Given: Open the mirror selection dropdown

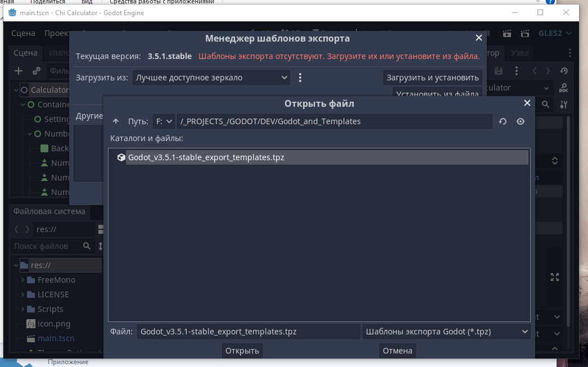Looking at the screenshot, I should tap(211, 78).
